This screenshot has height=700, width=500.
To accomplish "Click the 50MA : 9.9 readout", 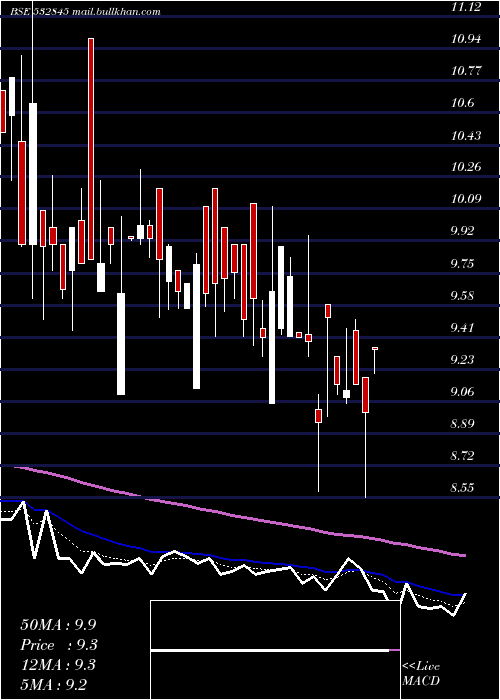I will tap(58, 625).
